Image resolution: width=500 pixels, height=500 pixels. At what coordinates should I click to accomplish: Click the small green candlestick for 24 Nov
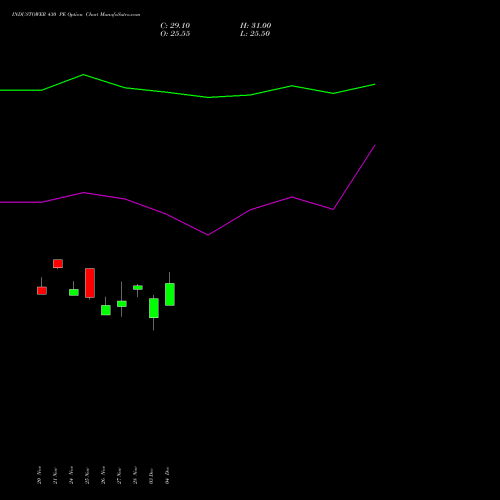click(x=74, y=292)
